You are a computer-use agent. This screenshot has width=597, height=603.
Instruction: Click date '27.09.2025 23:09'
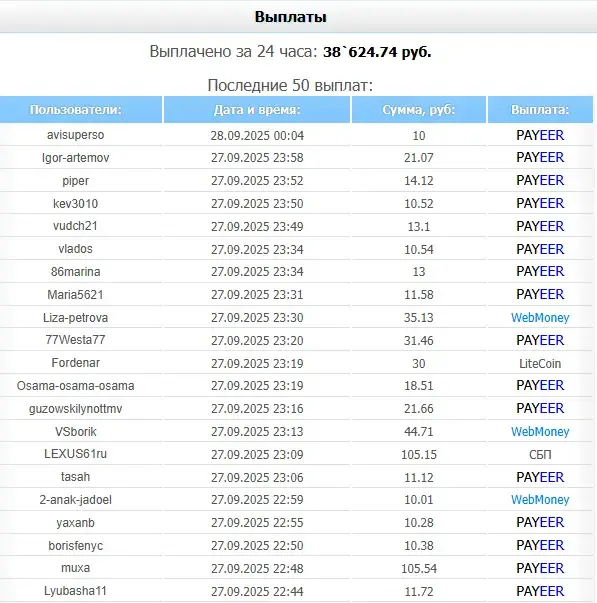[x=257, y=455]
